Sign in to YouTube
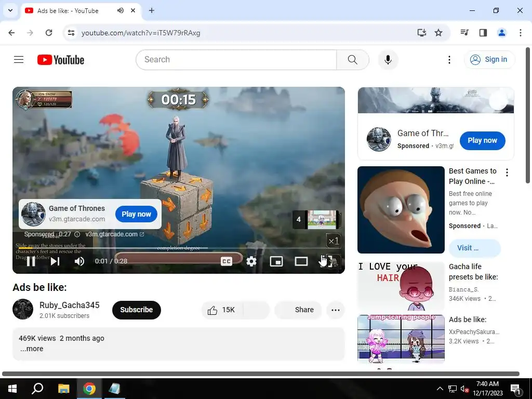The image size is (532, 399). [489, 59]
